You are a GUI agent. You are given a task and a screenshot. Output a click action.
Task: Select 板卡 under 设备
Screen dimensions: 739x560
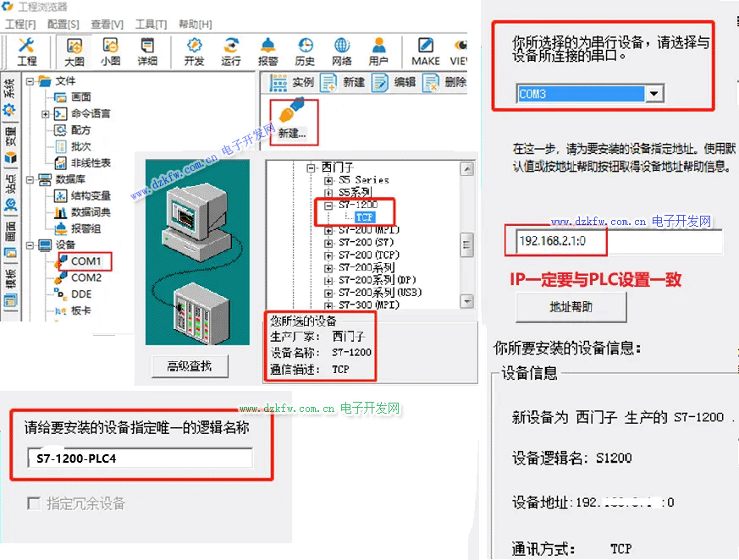(80, 310)
